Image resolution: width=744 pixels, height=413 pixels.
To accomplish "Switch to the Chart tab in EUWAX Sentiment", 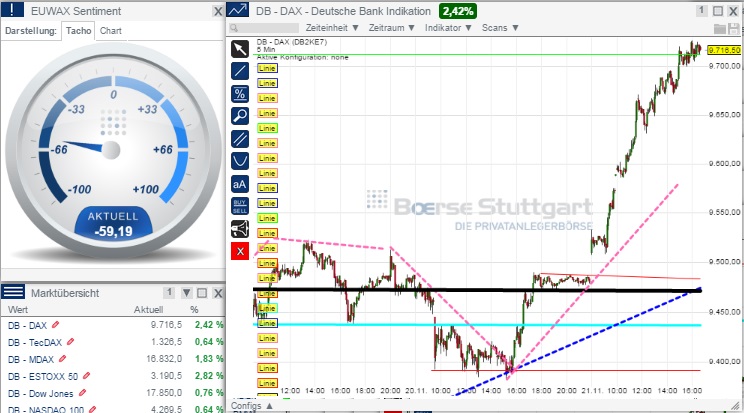I will click(111, 31).
